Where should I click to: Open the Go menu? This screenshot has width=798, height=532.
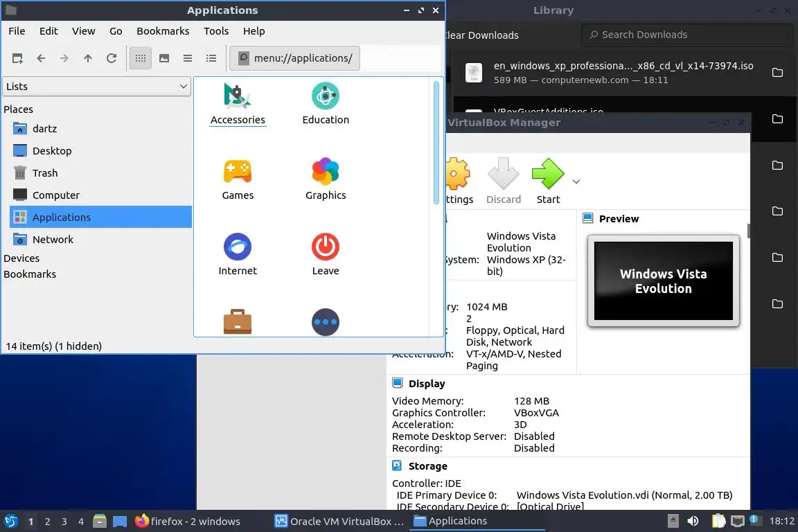116,31
